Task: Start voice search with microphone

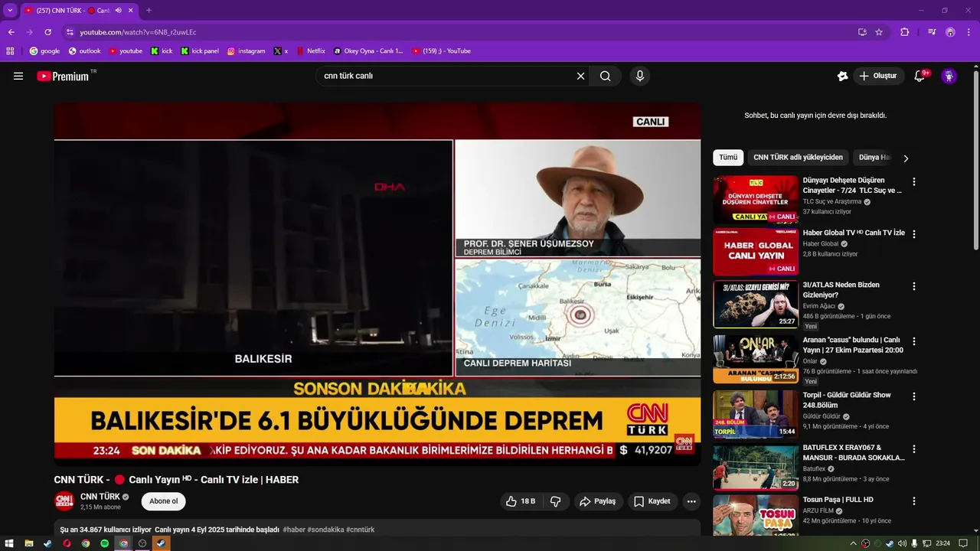Action: [640, 76]
